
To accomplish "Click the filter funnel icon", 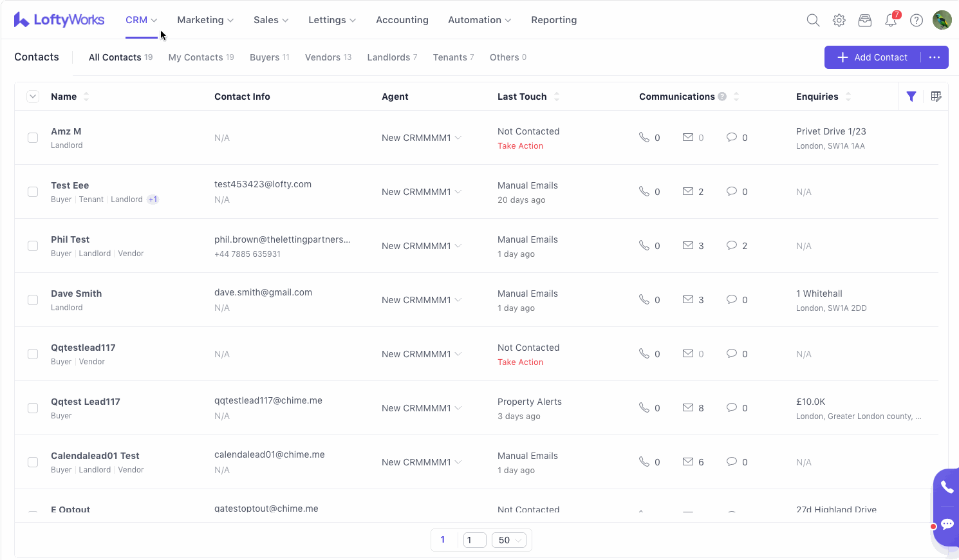I will coord(911,97).
